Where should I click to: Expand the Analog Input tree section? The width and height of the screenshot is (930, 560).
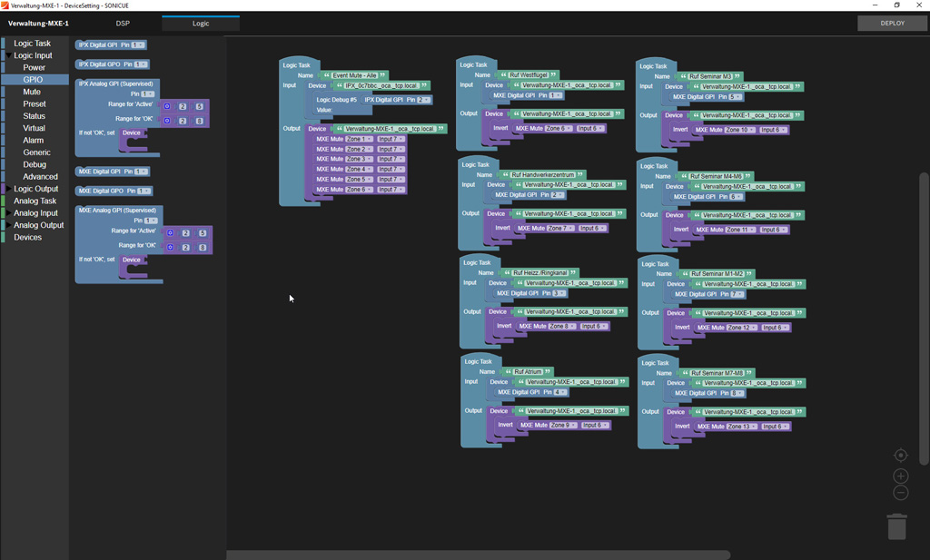(x=9, y=213)
